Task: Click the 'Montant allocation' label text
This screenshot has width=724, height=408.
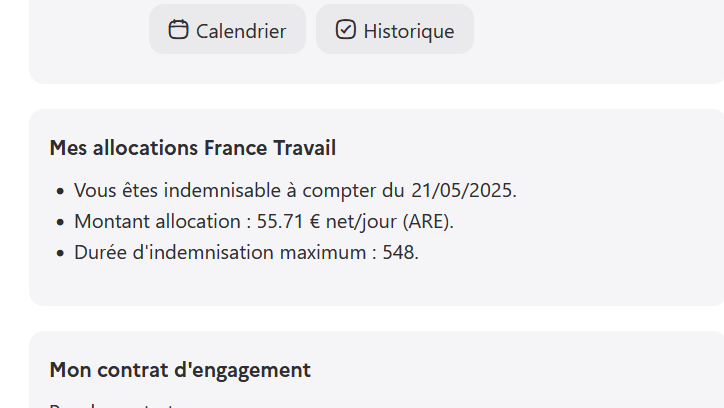Action: [x=157, y=222]
